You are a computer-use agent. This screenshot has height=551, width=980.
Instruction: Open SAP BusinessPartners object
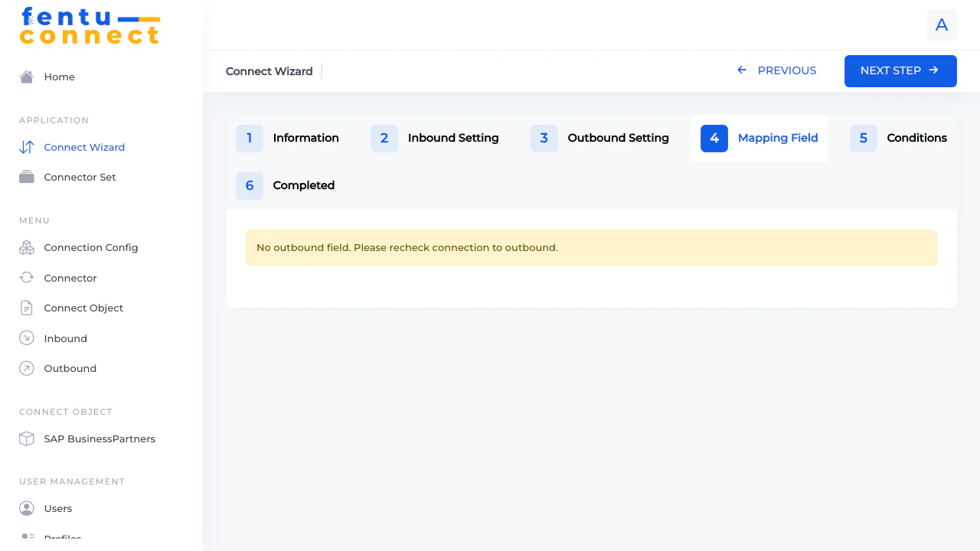pyautogui.click(x=101, y=439)
